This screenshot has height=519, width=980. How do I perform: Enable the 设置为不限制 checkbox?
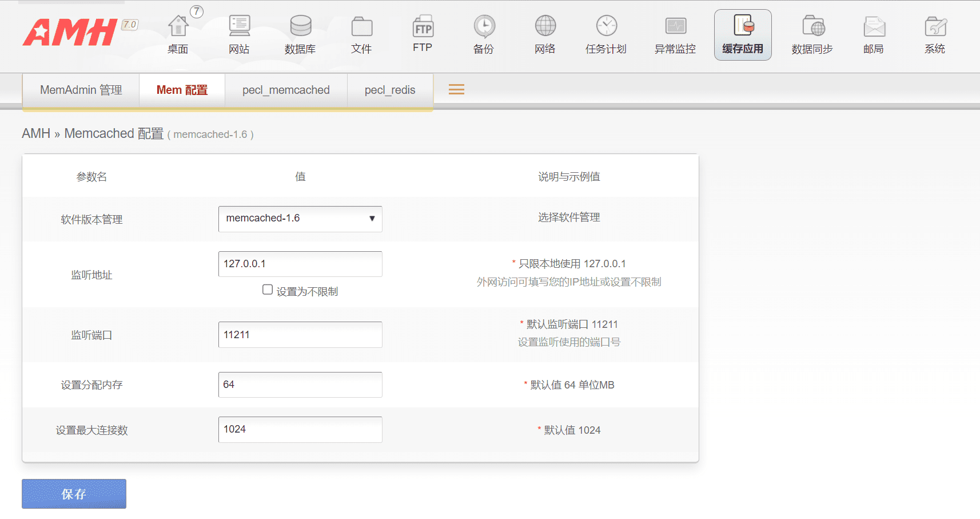click(267, 291)
